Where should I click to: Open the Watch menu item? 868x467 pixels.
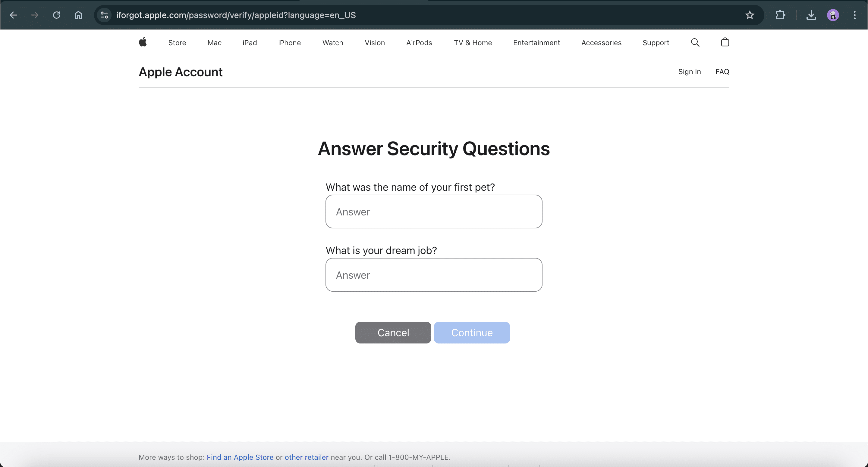coord(332,43)
